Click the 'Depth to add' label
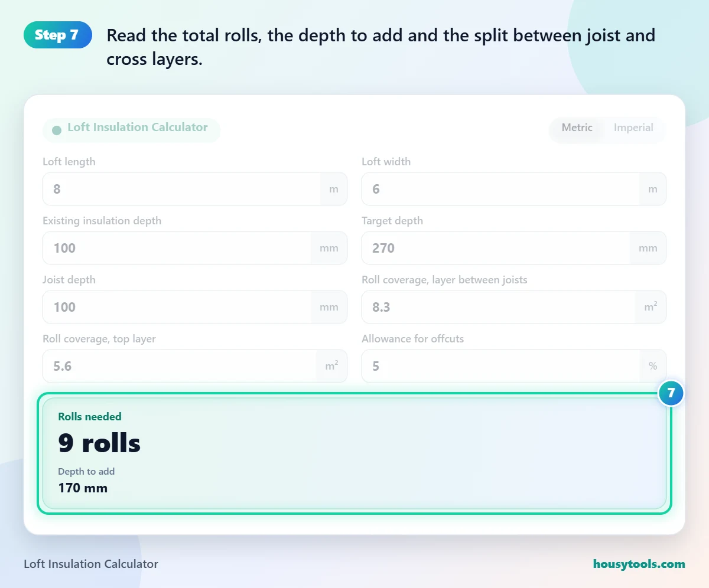 86,472
